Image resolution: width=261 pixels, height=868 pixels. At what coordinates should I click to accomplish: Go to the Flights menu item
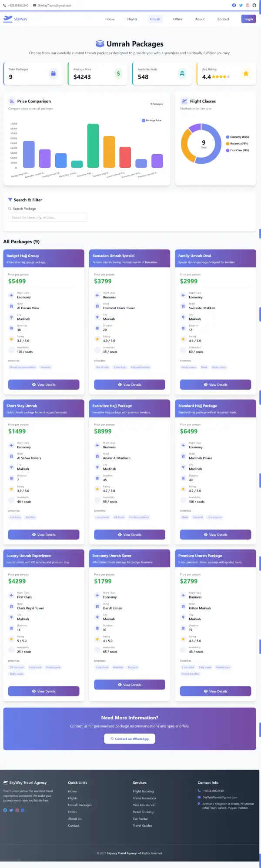pyautogui.click(x=132, y=19)
